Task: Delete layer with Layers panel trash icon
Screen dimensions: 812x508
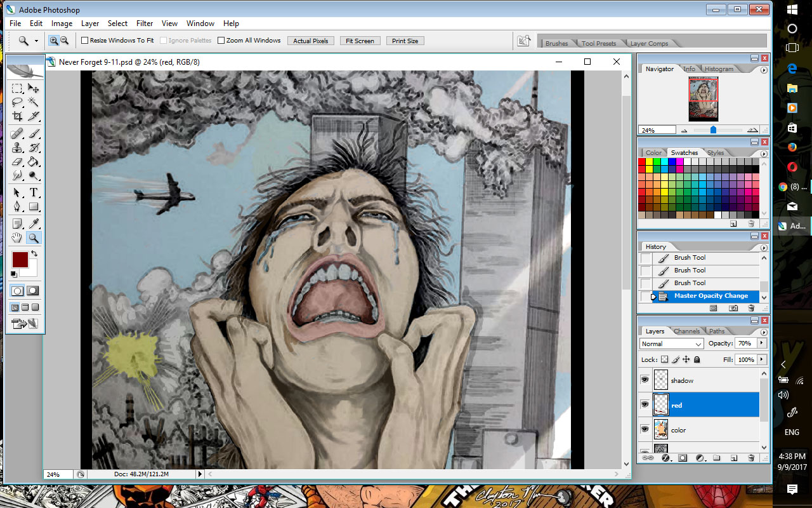Action: coord(751,458)
